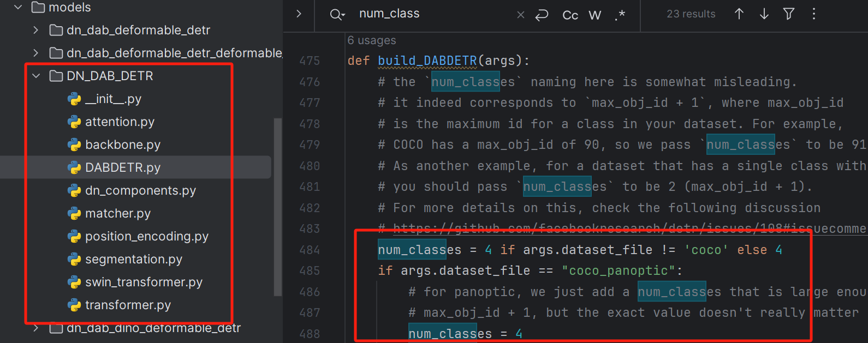The width and height of the screenshot is (868, 343).
Task: Go to previous occurrence arrow
Action: coord(739,14)
